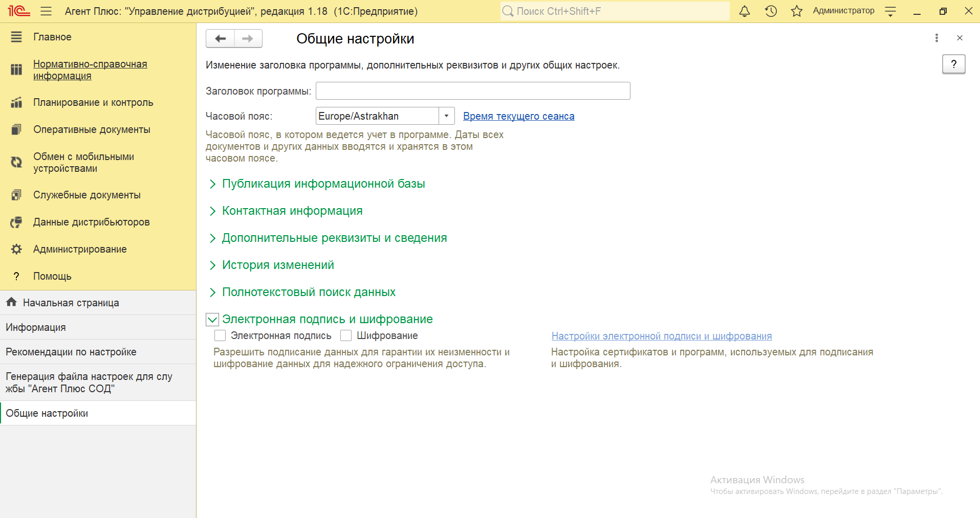Viewport: 980px width, 518px height.
Task: Open Администрирование section
Action: (80, 249)
